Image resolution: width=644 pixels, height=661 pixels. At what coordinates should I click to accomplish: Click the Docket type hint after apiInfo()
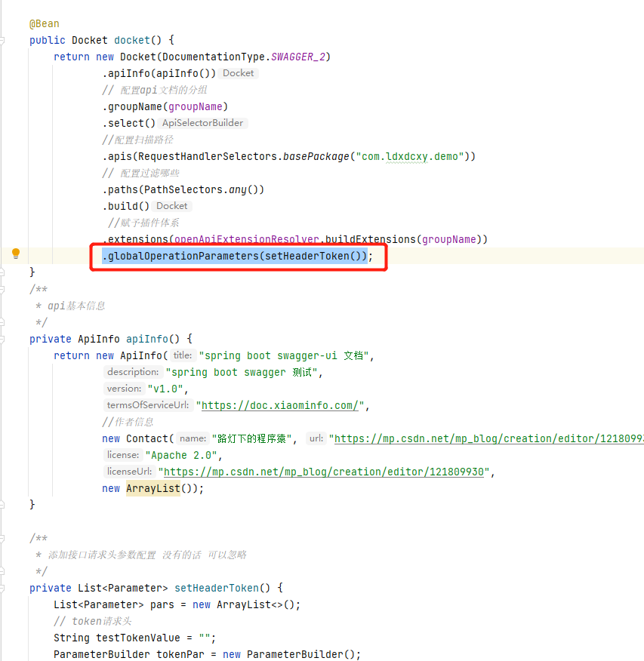click(238, 72)
